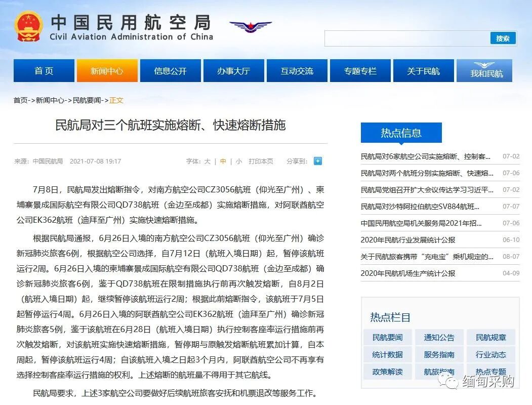The image size is (532, 405).
Task: Open the 信息公开 navigation tab
Action: (170, 70)
